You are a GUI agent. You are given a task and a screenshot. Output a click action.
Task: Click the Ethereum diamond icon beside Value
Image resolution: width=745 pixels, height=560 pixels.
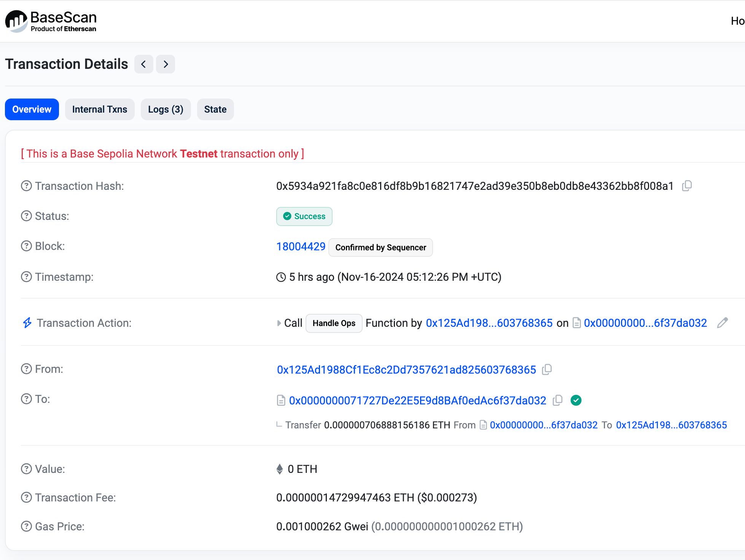tap(280, 469)
